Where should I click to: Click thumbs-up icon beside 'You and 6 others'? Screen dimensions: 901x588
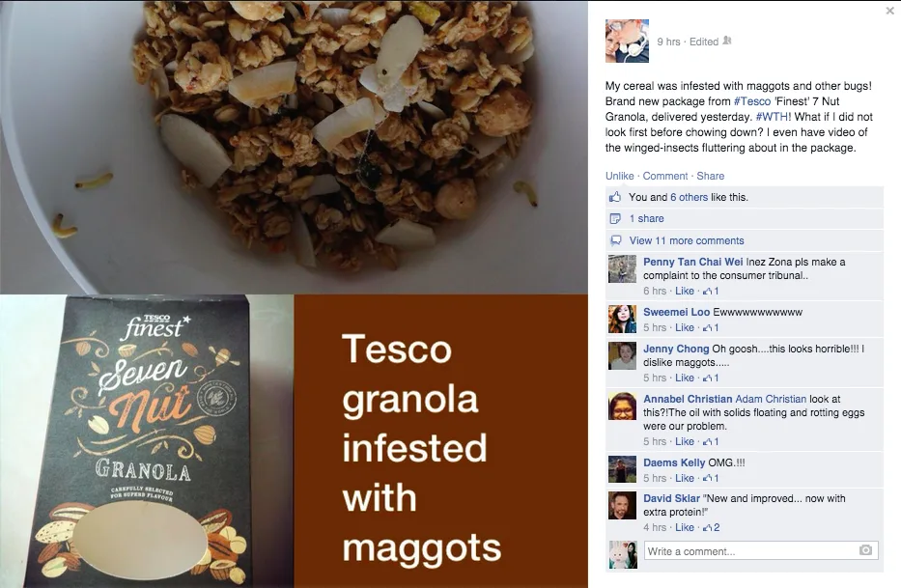tap(615, 197)
